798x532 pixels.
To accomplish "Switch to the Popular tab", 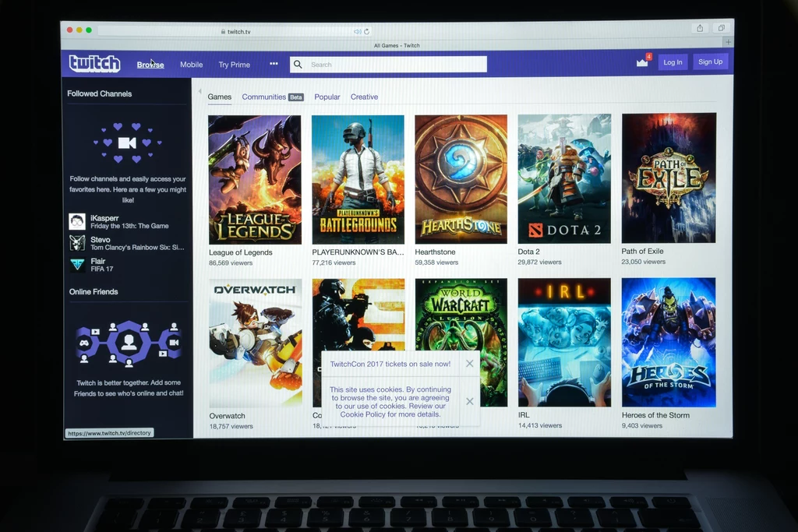I will tap(327, 97).
